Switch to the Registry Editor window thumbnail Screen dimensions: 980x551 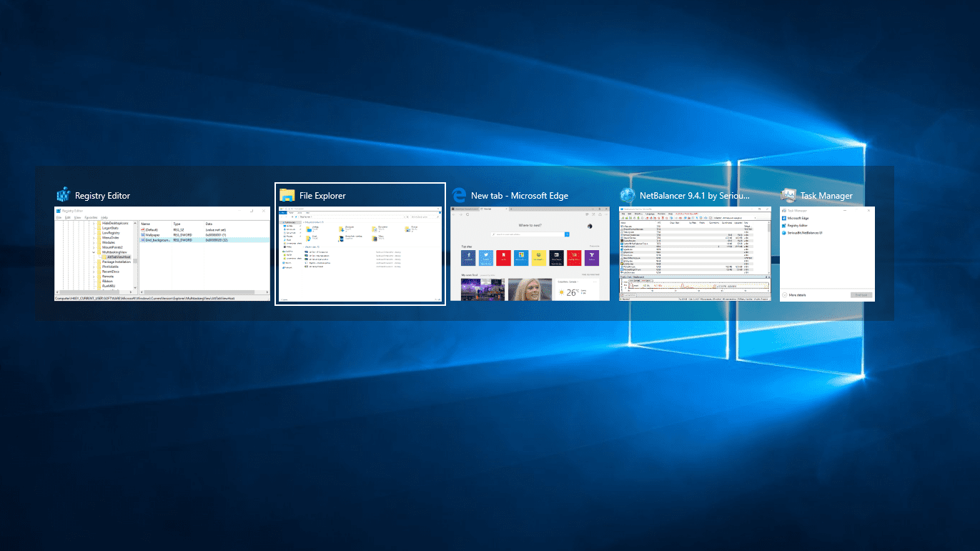click(x=162, y=254)
